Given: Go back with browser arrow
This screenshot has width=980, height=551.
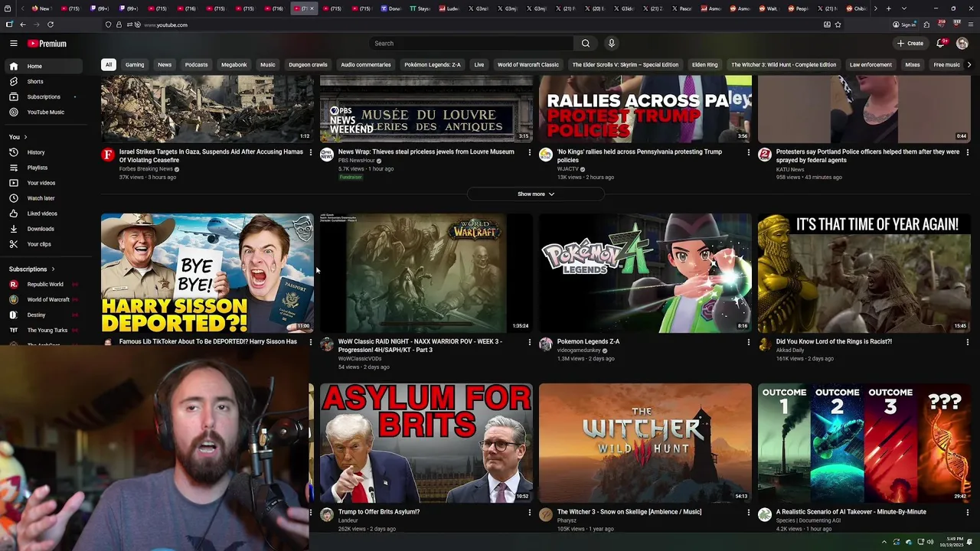Looking at the screenshot, I should 23,24.
